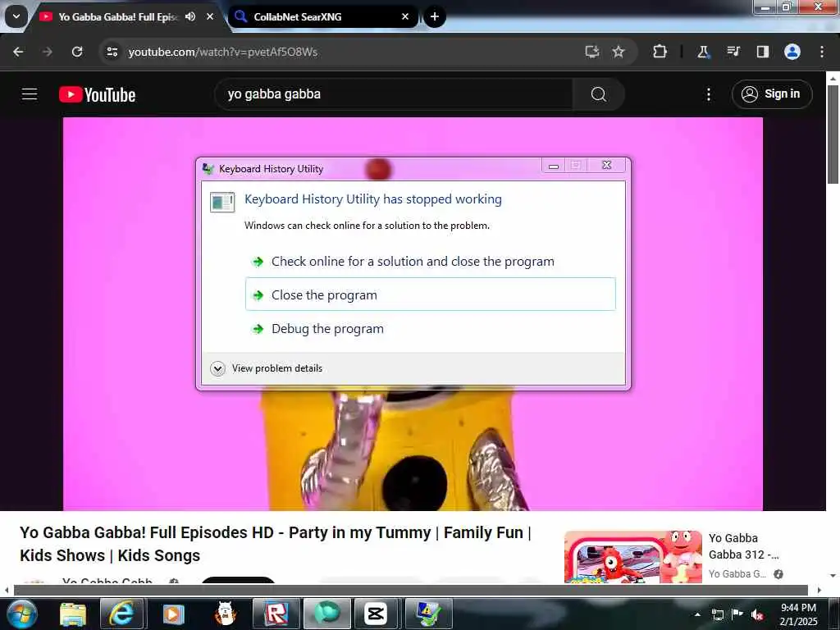Close the Keyboard History Utility dialog

606,165
